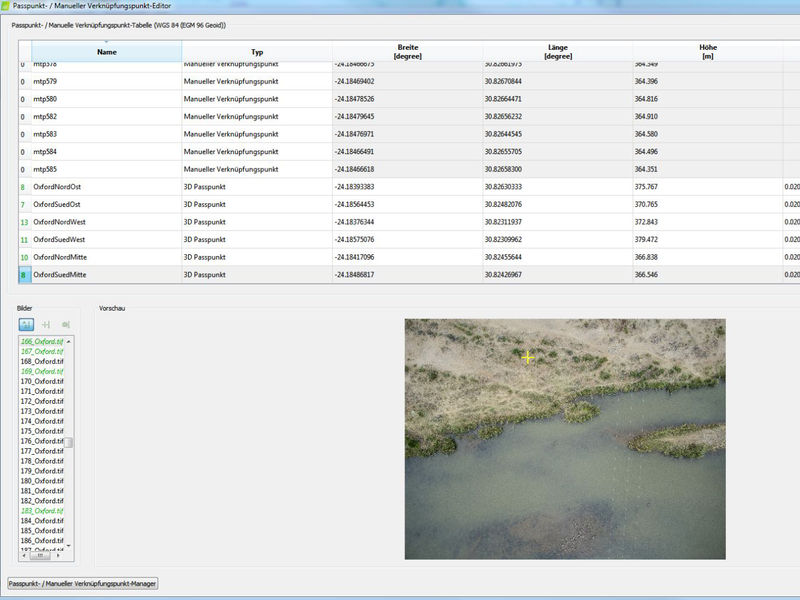Screen dimensions: 800x600
Task: Click the Vorschau aerial preview image
Action: click(565, 439)
